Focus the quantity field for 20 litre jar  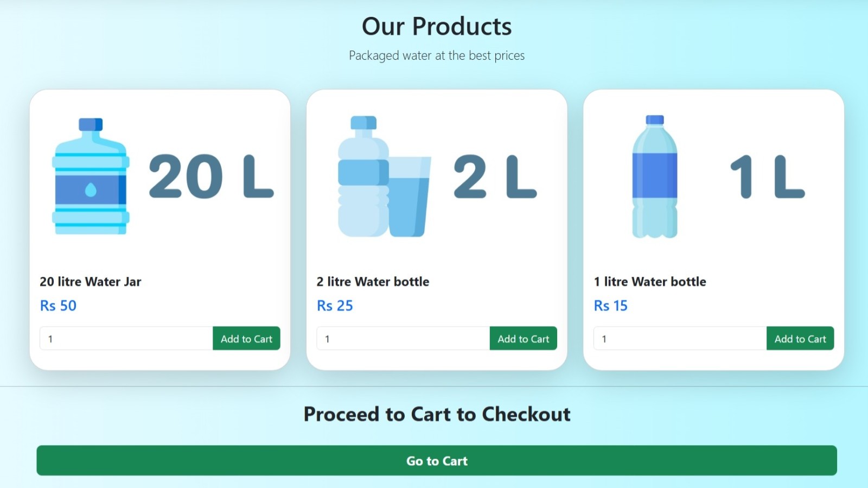coord(126,338)
